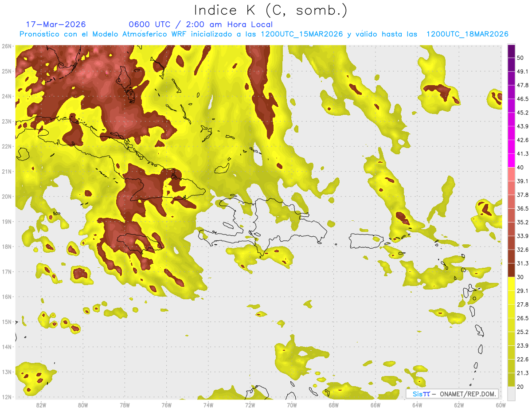Click the latitude label '16N'
Viewport: 532px width, 411px height.
tap(6, 297)
